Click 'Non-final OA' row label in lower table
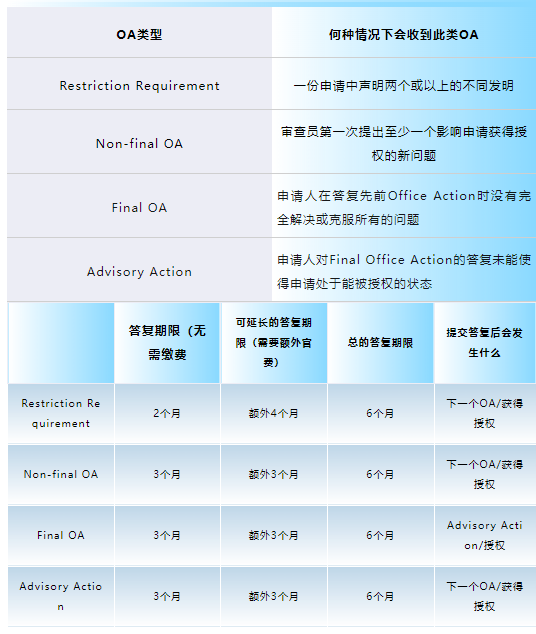Image resolution: width=536 pixels, height=634 pixels. point(61,474)
